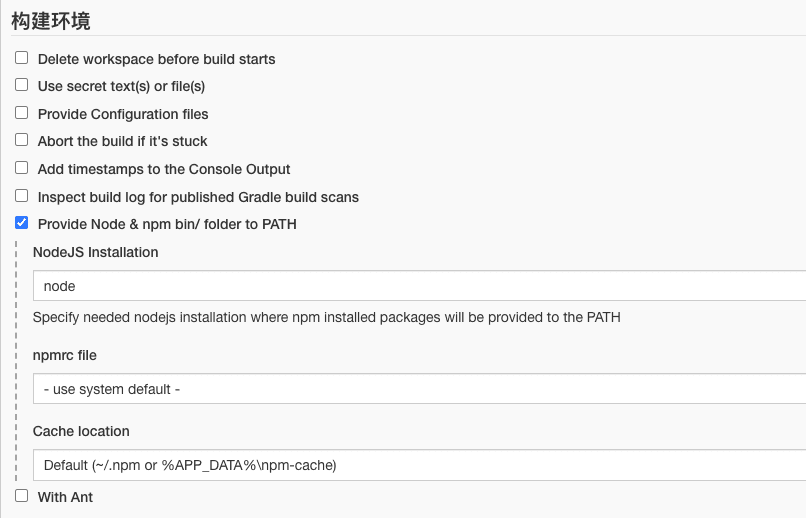This screenshot has height=518, width=806.
Task: Toggle Add timestamps to the Console Output checkbox
Action: (x=22, y=168)
